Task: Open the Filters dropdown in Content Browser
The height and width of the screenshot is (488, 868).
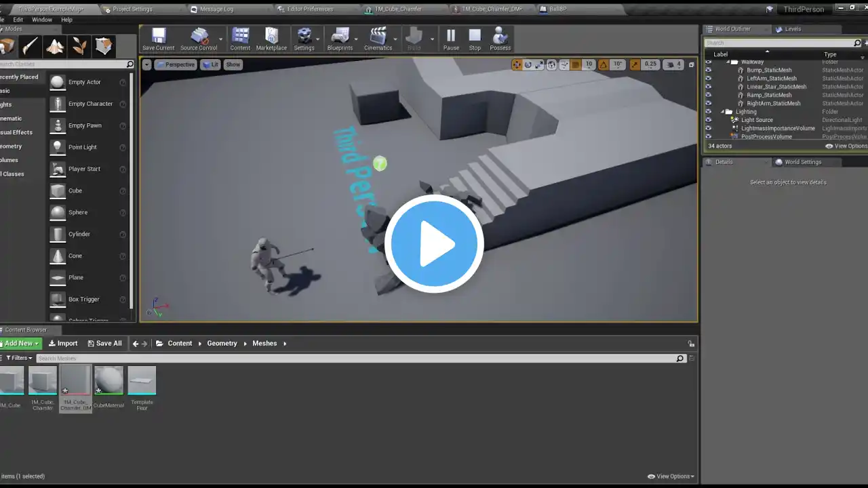Action: tap(20, 358)
